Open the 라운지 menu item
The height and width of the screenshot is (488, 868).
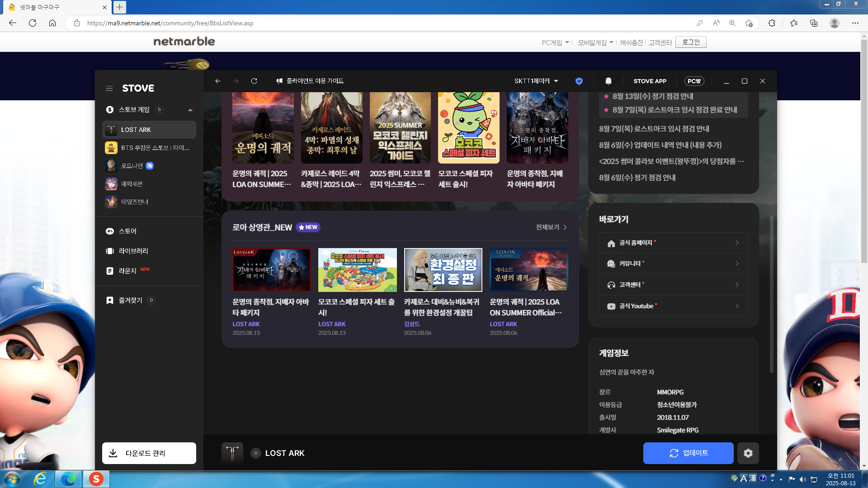pyautogui.click(x=127, y=271)
